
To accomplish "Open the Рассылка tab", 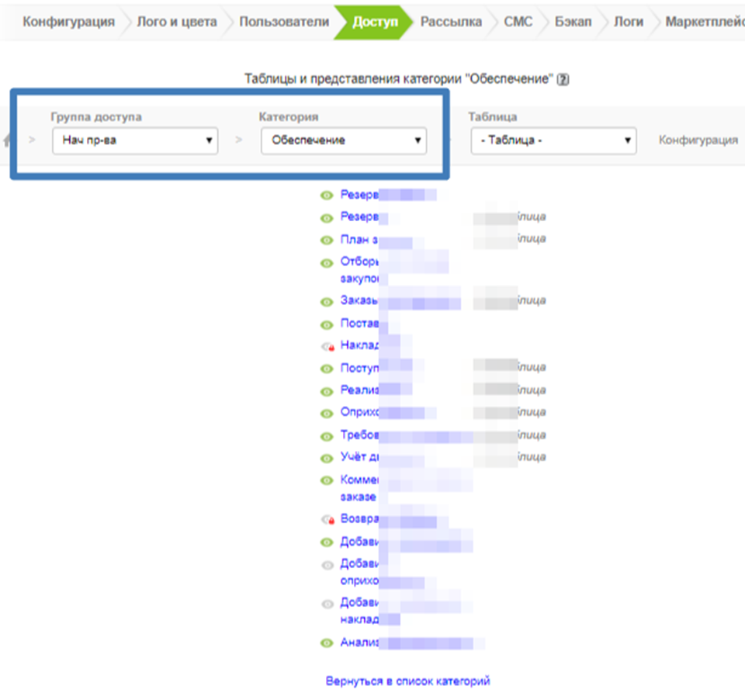I will point(451,22).
